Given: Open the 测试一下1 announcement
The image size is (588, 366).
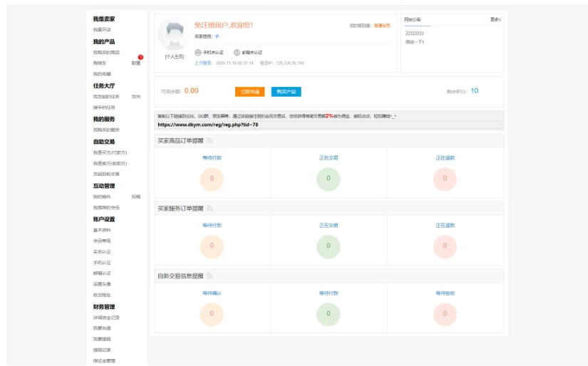Looking at the screenshot, I should 414,42.
